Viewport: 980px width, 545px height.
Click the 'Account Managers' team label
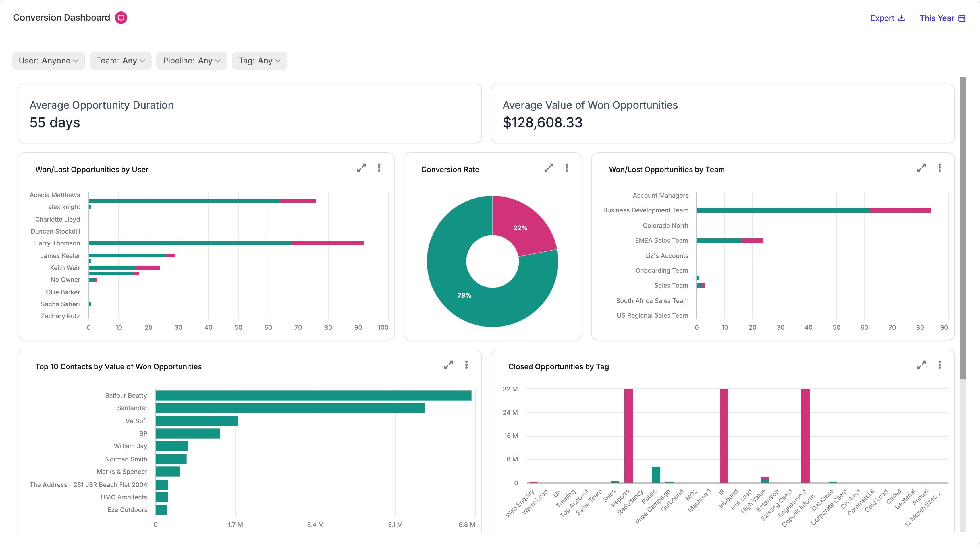coord(661,195)
